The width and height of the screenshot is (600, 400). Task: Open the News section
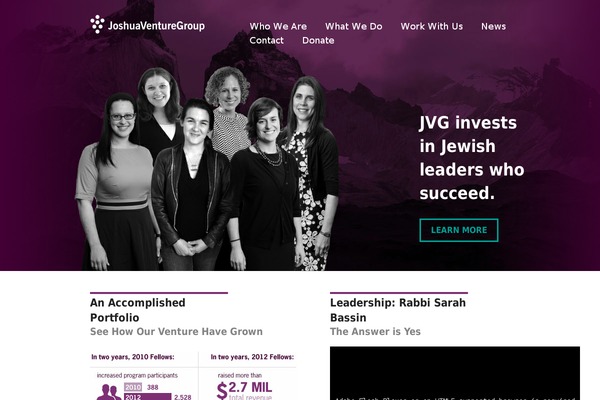point(494,26)
